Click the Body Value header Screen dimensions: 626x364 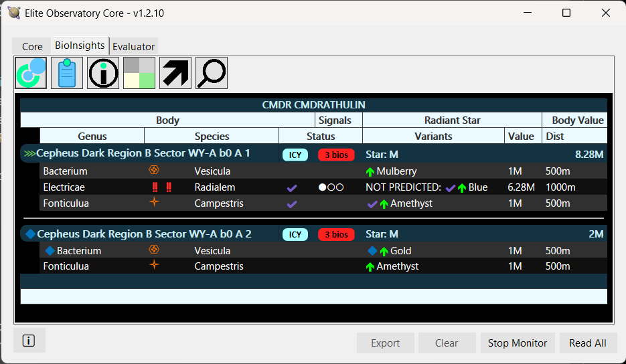[x=575, y=120]
